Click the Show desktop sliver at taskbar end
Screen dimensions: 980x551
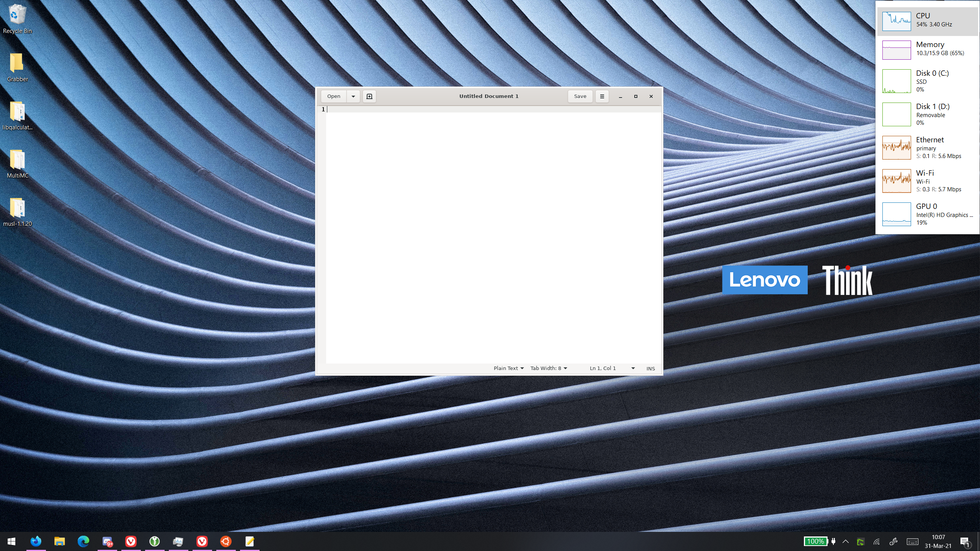point(978,541)
